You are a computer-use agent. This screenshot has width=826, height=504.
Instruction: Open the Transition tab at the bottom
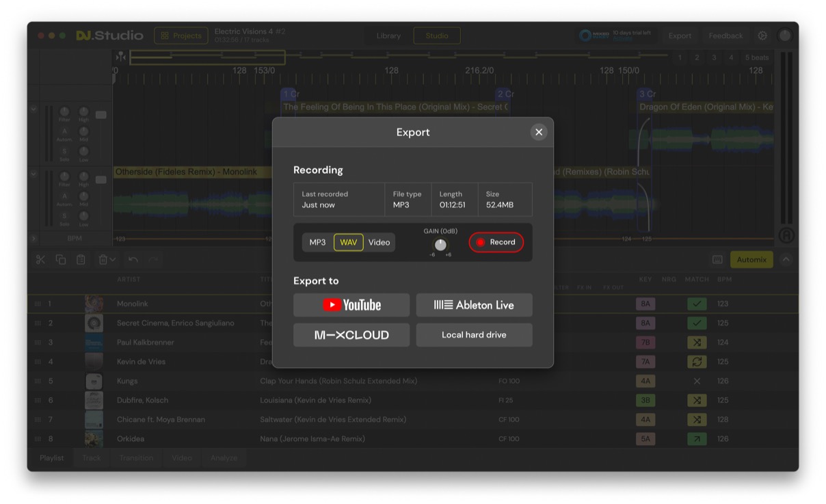point(136,457)
